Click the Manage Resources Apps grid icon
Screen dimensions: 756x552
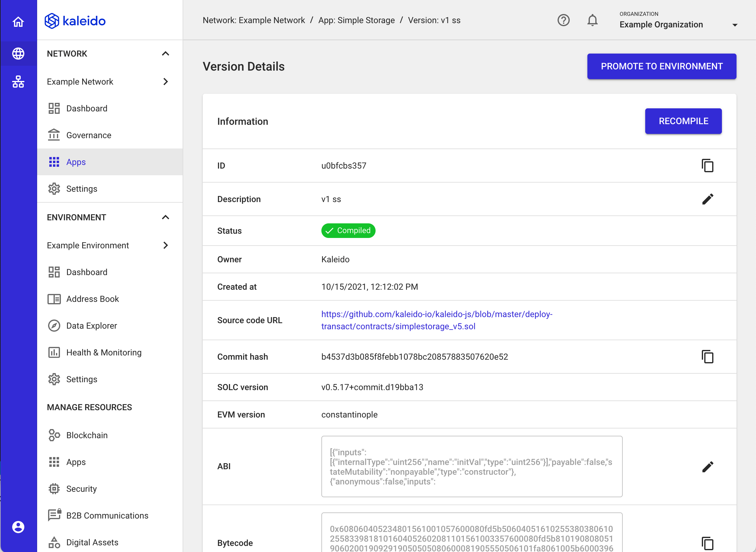click(x=54, y=462)
